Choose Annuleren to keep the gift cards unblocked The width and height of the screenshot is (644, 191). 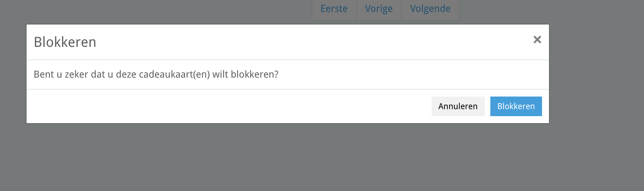(x=458, y=106)
